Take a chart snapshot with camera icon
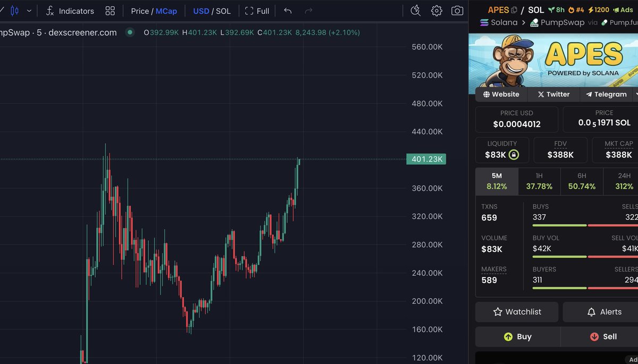This screenshot has height=364, width=638. coord(457,11)
